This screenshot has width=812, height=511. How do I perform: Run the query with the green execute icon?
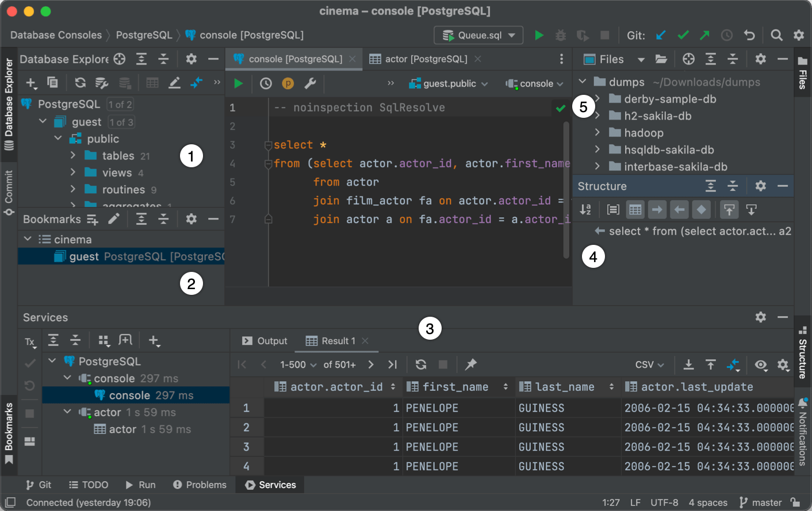tap(238, 83)
